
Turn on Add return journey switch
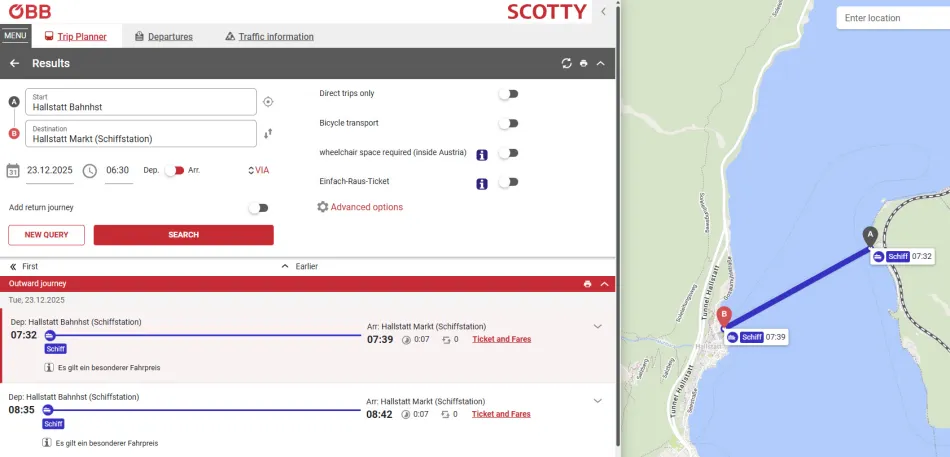pos(258,208)
